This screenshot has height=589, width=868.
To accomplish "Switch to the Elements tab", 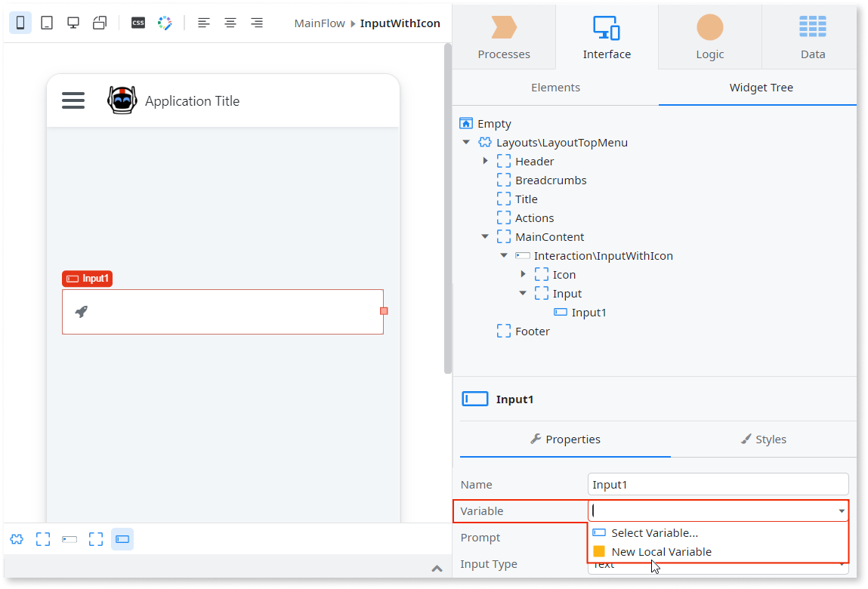I will click(555, 88).
